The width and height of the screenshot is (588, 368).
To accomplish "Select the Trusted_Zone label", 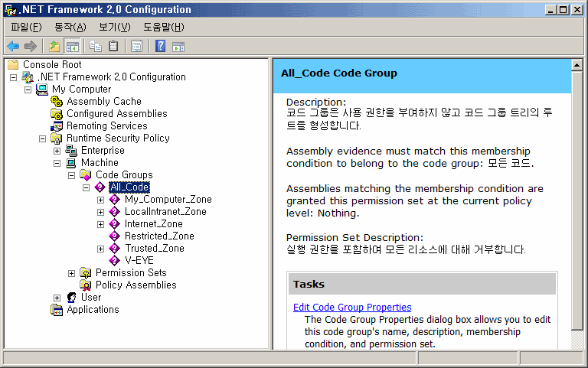I will (x=154, y=248).
